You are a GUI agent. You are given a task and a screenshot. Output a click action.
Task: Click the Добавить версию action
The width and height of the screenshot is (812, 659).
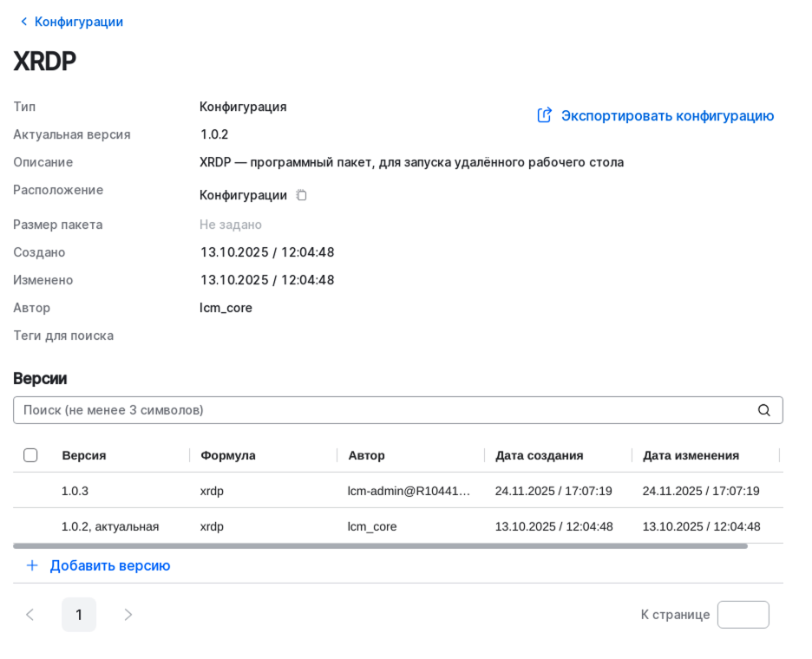tap(110, 565)
